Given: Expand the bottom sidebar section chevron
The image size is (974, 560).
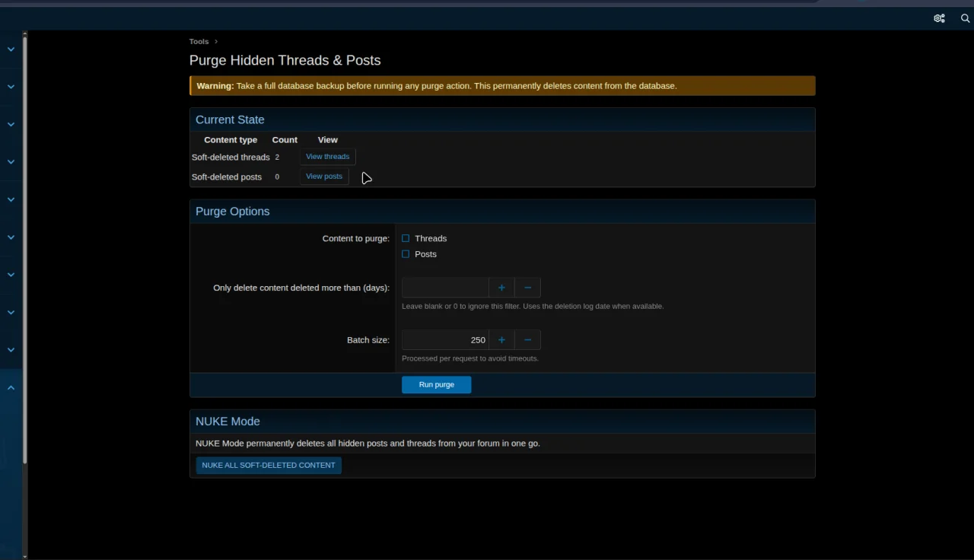Looking at the screenshot, I should click(11, 349).
